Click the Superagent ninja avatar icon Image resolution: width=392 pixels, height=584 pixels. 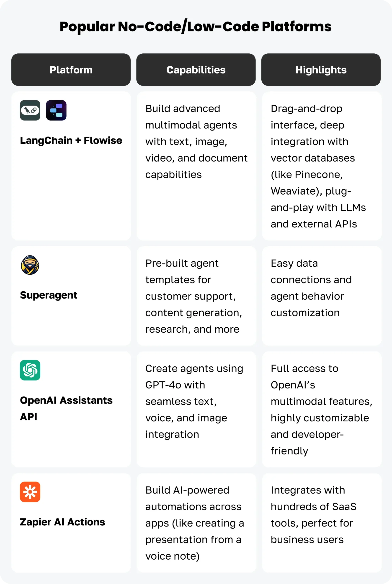pyautogui.click(x=30, y=265)
